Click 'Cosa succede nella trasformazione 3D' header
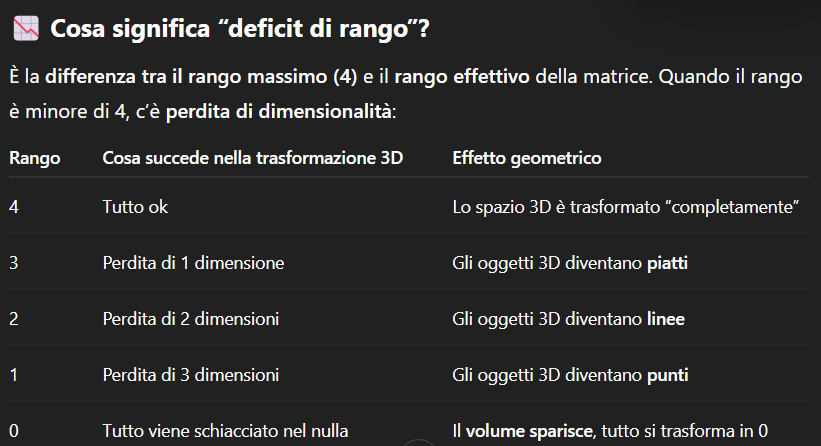821x446 pixels. tap(253, 158)
